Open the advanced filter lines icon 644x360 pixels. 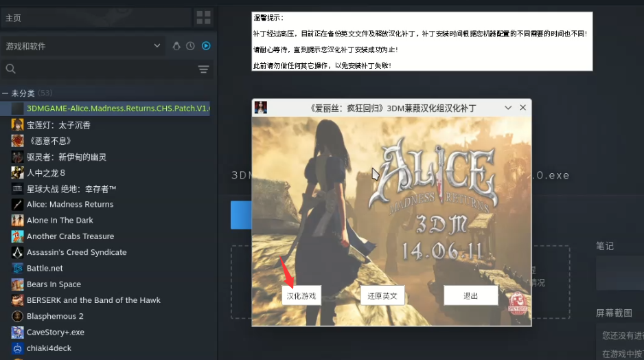[203, 69]
